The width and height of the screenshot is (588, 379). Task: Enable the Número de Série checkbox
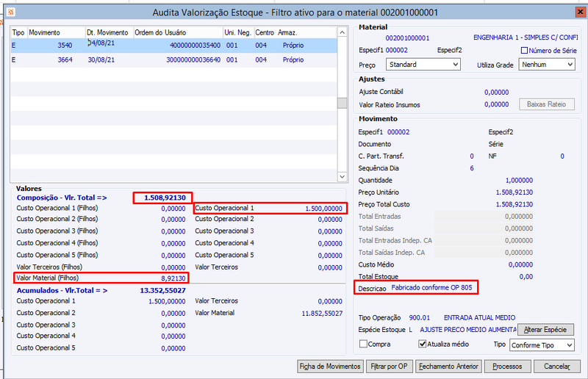524,50
